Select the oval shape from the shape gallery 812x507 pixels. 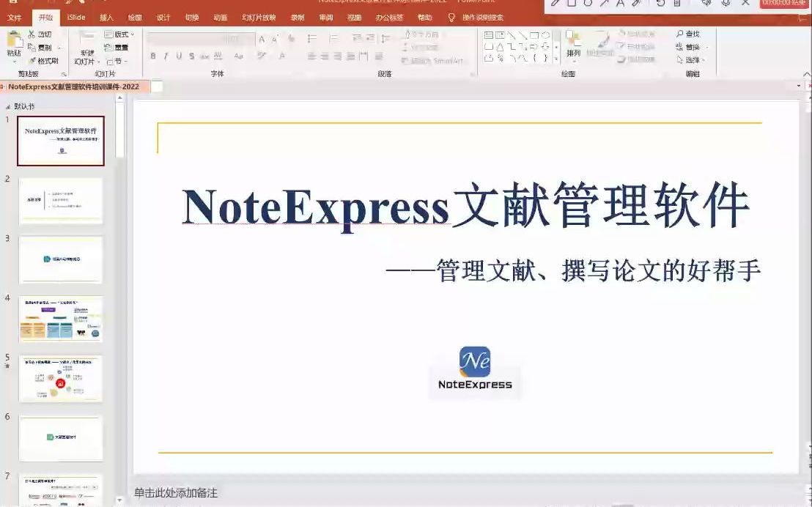pos(546,35)
